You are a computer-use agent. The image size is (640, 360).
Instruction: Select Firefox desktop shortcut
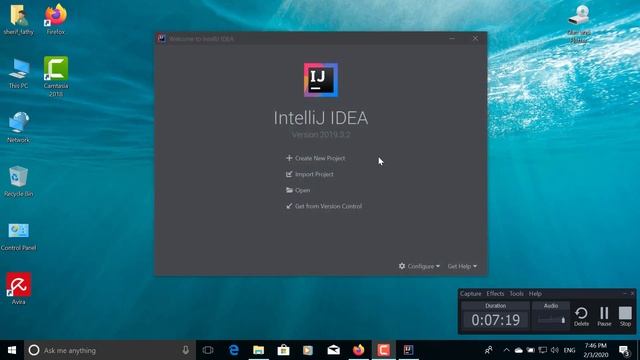pyautogui.click(x=56, y=19)
